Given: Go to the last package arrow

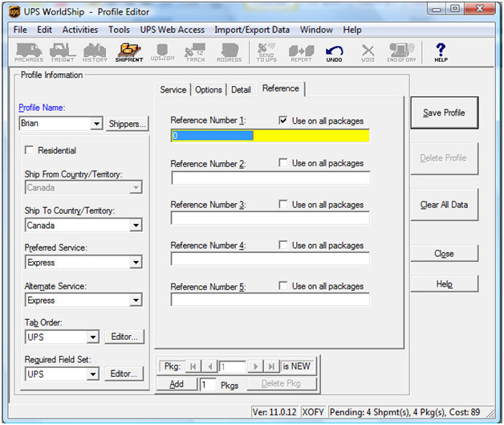Looking at the screenshot, I should (x=271, y=366).
